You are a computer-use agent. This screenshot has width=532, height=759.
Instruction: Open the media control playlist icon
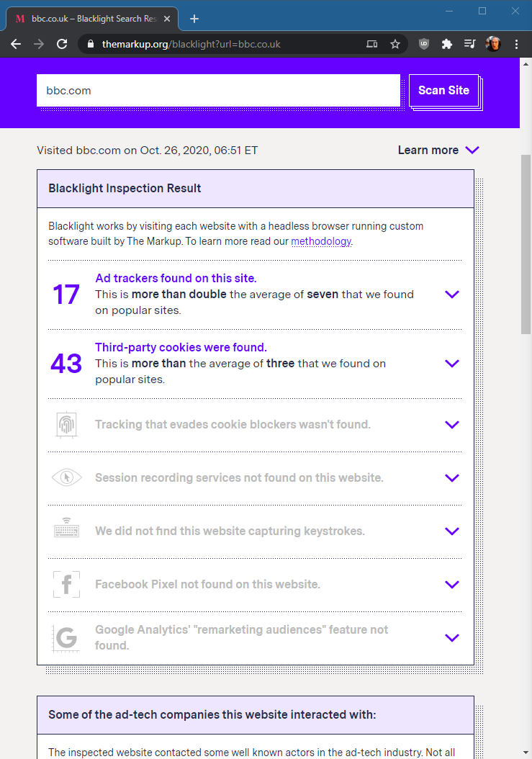tap(469, 44)
